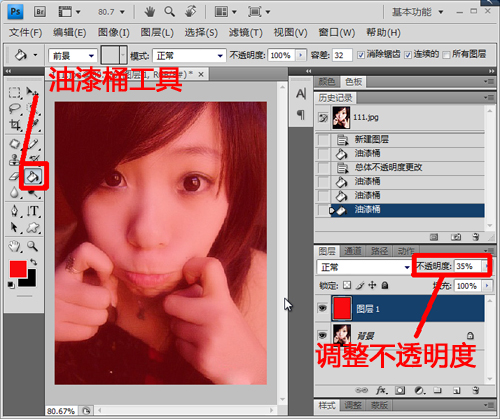This screenshot has height=419, width=500.
Task: Switch to the 通道 tab
Action: 352,251
